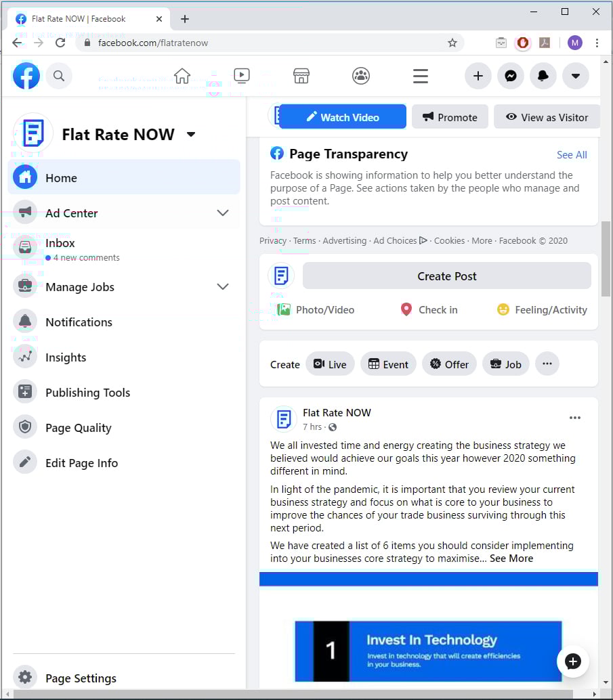Click See More on the post
The height and width of the screenshot is (700, 613).
(x=511, y=559)
